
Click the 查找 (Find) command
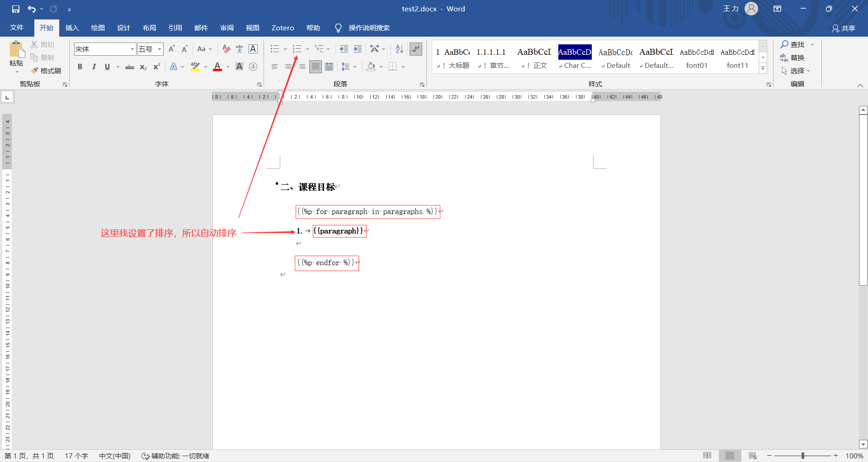[795, 44]
